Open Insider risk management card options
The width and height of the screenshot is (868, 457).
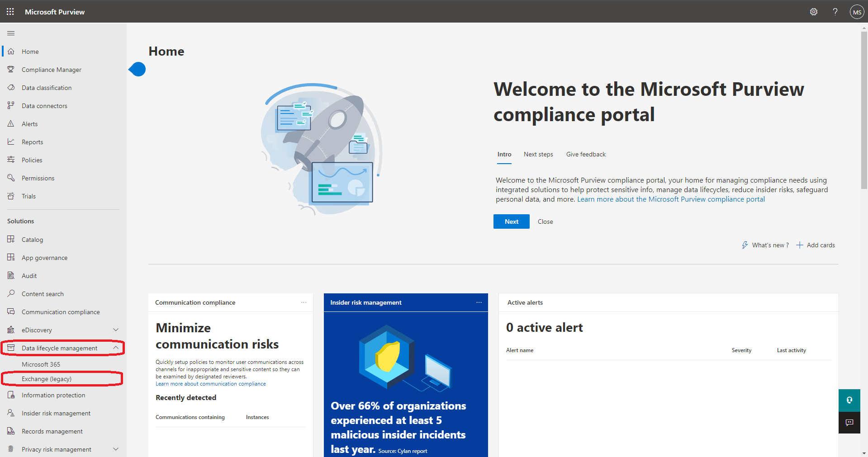click(x=479, y=302)
